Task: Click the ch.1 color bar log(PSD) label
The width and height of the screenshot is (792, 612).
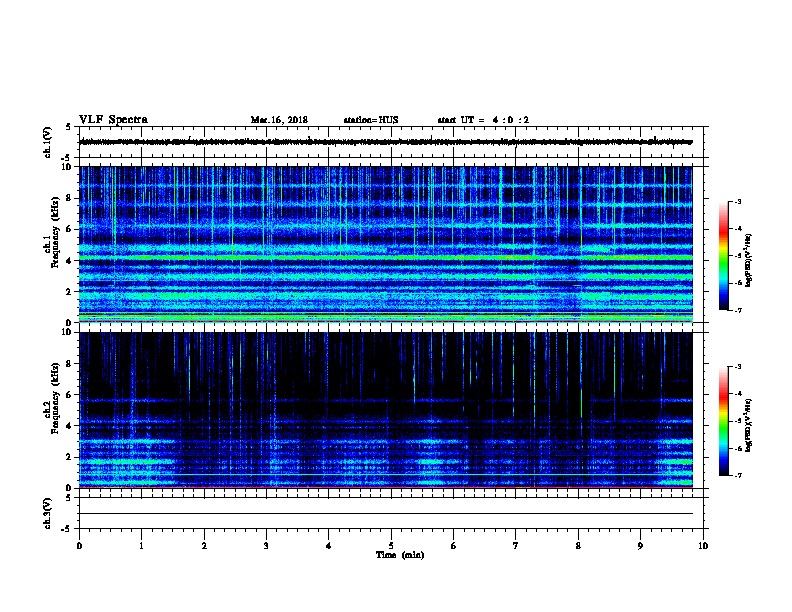Action: (749, 260)
